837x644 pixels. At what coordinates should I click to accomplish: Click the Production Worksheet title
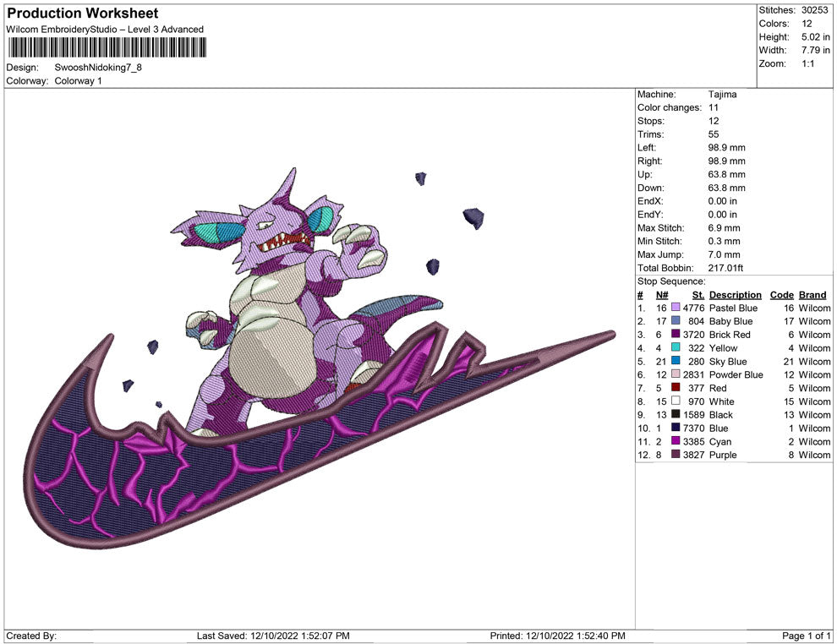pos(82,14)
